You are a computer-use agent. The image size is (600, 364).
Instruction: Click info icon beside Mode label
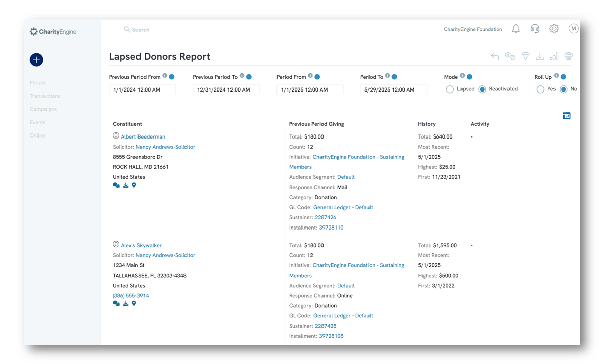click(x=462, y=76)
